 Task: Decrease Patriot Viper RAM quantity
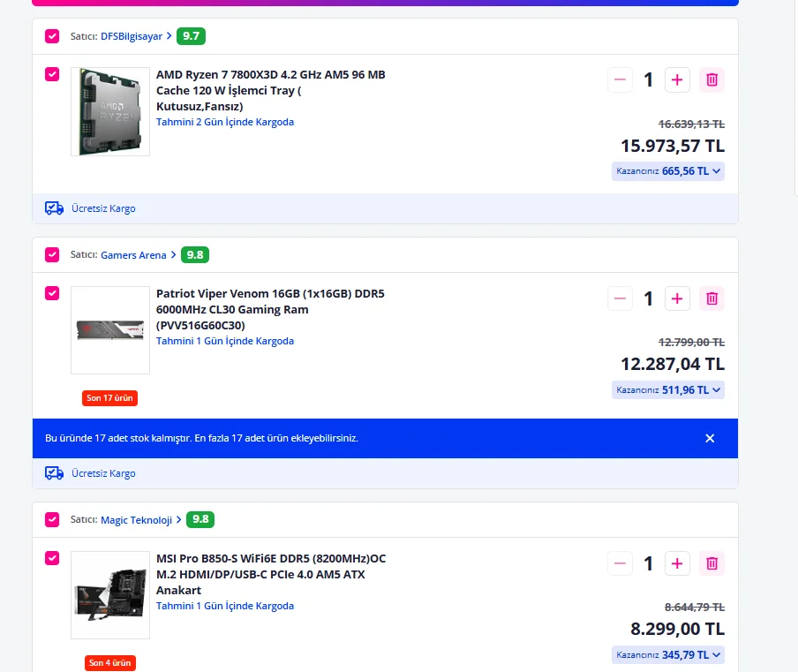[620, 298]
